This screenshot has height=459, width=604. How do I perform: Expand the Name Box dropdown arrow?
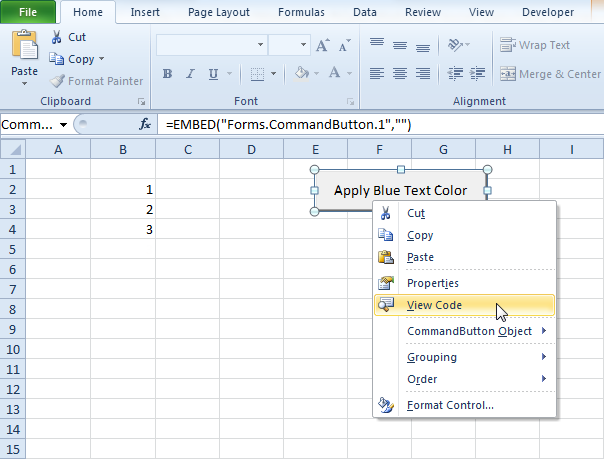click(64, 124)
